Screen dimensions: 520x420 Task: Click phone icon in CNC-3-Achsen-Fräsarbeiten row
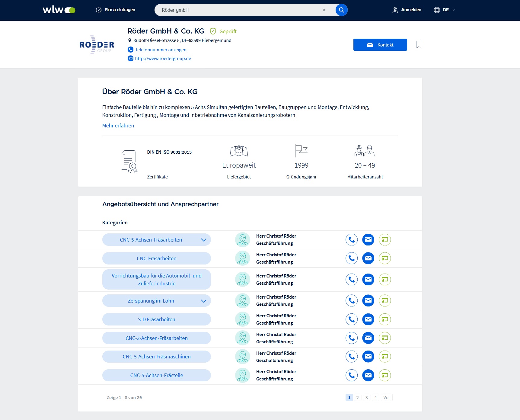(352, 338)
